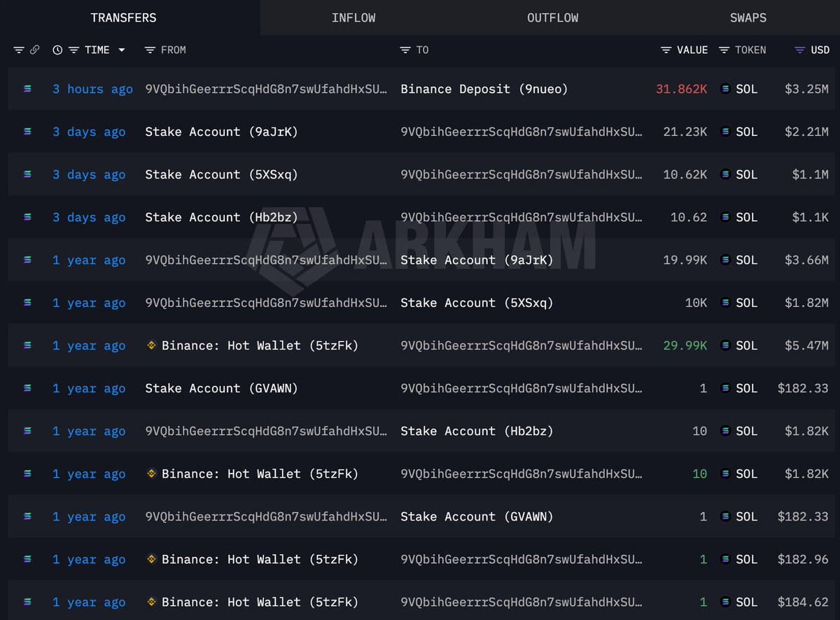Click the Binance logo in the 29.99K row
840x620 pixels.
(x=151, y=345)
